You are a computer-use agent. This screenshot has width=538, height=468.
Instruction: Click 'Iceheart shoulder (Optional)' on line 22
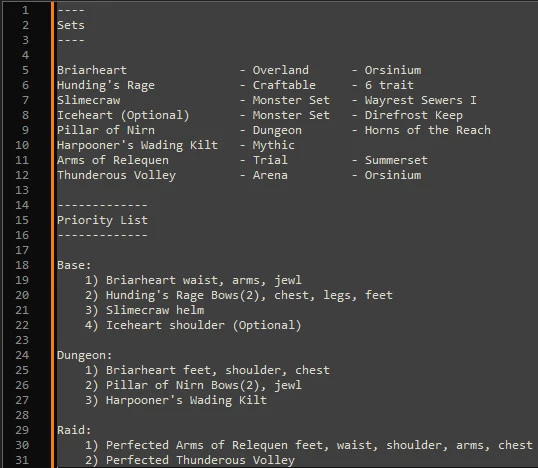point(203,325)
